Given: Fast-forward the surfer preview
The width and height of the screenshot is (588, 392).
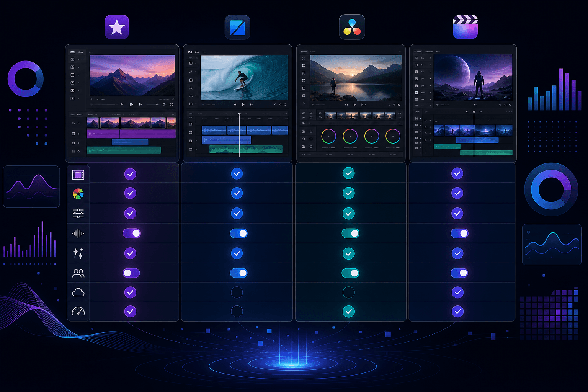Looking at the screenshot, I should (251, 105).
